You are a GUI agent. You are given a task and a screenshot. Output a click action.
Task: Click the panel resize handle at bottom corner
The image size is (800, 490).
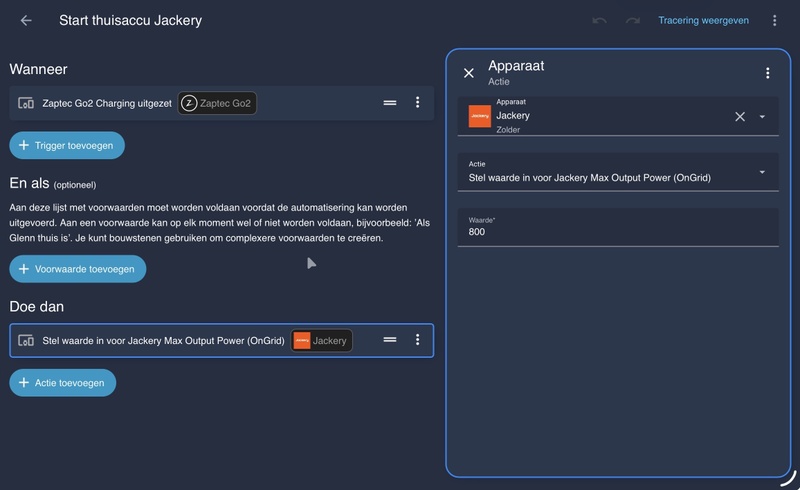788,478
